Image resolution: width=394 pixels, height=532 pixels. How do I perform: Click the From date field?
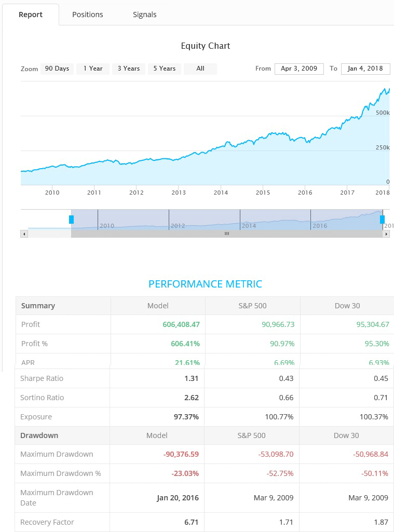click(x=299, y=69)
